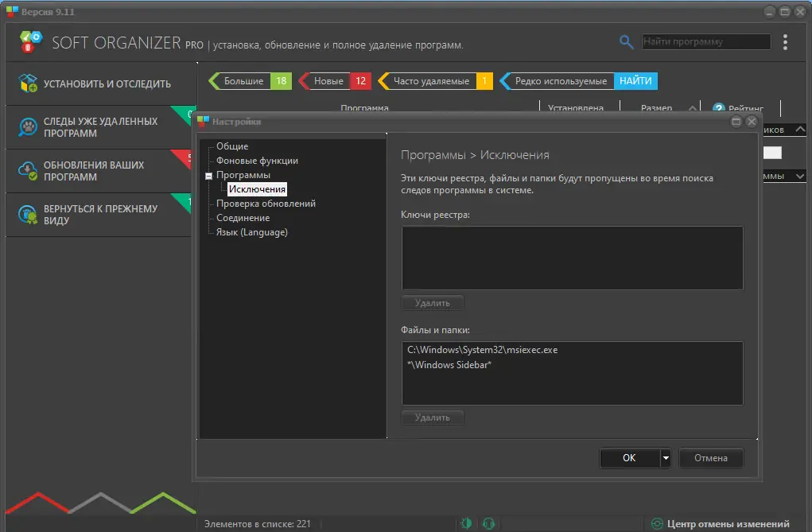
Task: Select Исключения tree item
Action: (x=257, y=189)
